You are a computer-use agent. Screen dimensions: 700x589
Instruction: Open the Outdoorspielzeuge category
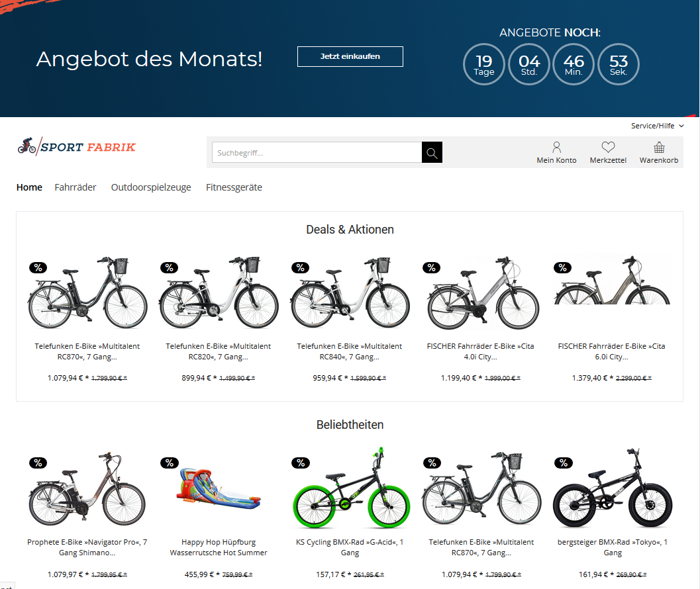point(151,187)
